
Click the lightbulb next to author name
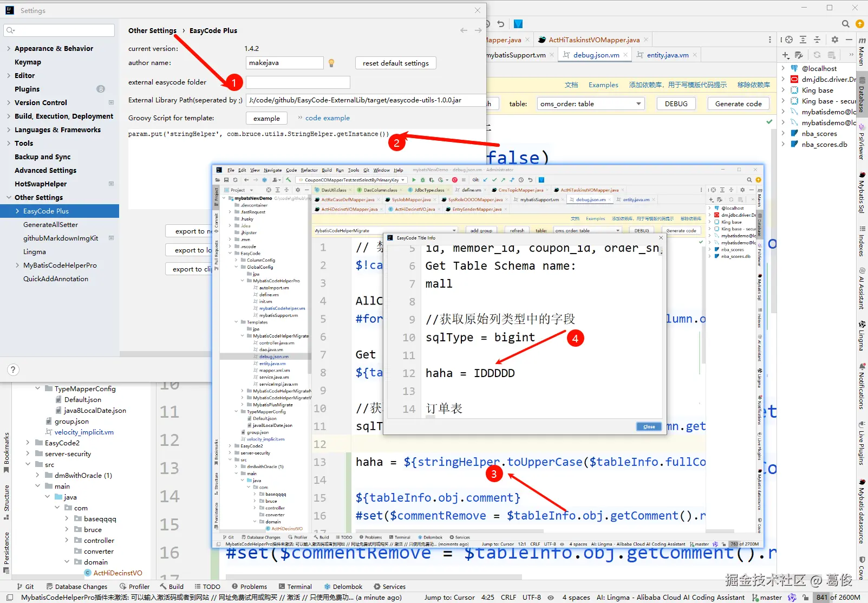tap(331, 63)
